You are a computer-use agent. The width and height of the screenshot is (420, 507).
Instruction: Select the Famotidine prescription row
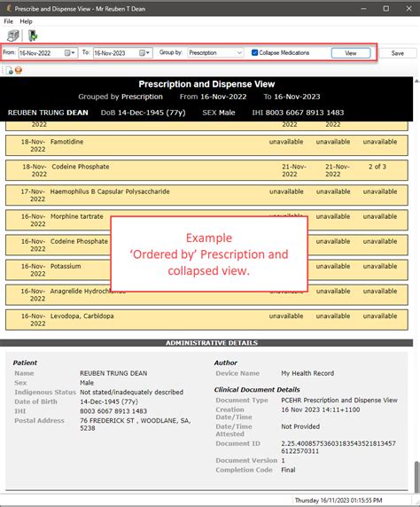point(206,145)
